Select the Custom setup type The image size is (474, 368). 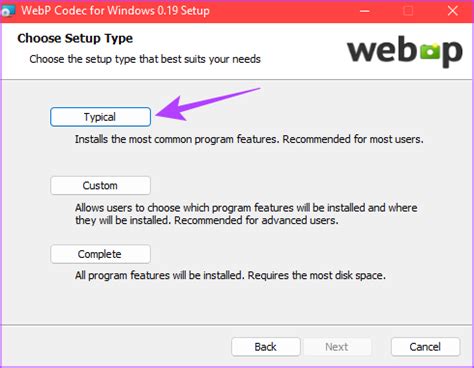tap(100, 185)
